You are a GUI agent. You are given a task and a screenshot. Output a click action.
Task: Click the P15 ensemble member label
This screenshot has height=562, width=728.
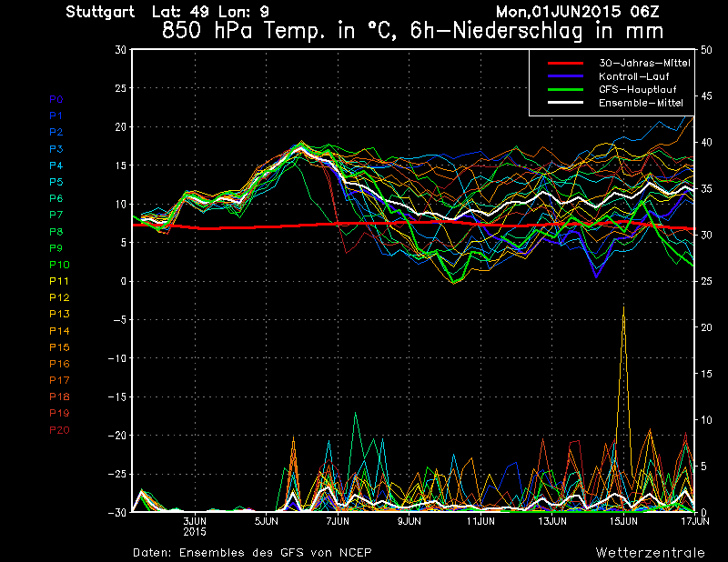[59, 347]
